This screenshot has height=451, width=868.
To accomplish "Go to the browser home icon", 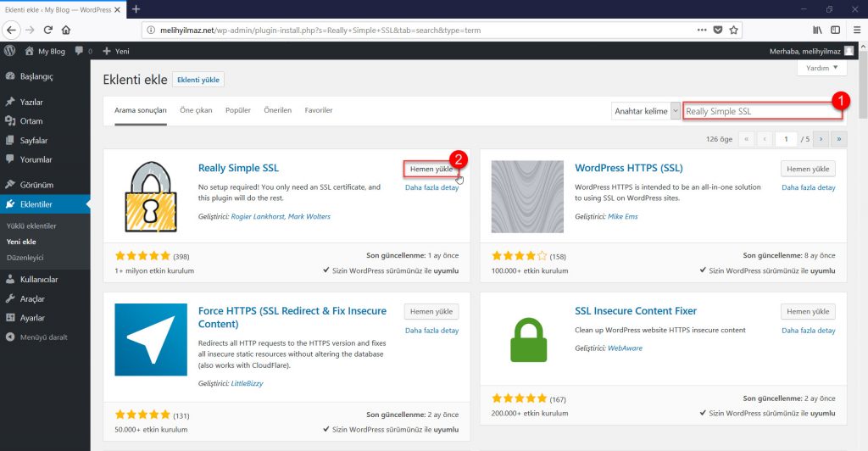I will [x=66, y=30].
